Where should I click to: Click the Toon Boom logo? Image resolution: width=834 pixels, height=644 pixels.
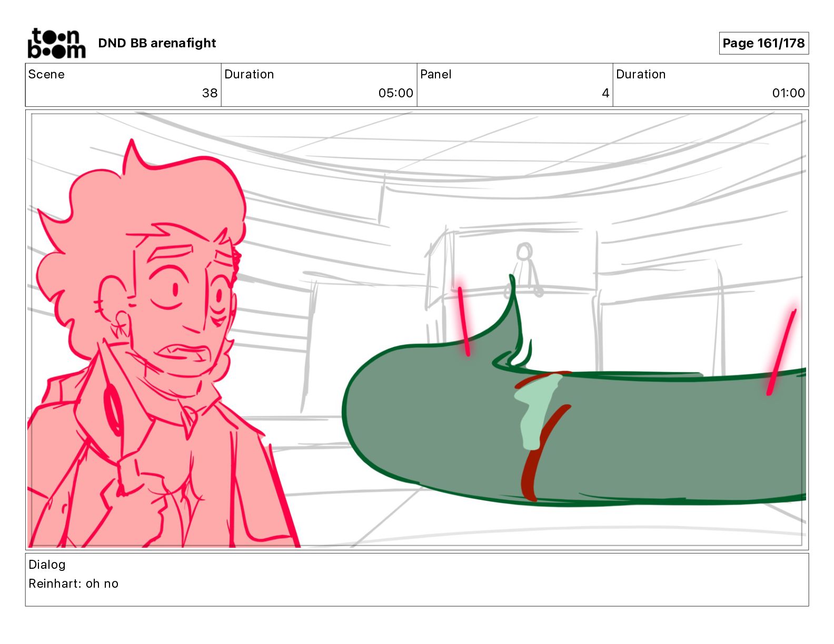pyautogui.click(x=56, y=43)
